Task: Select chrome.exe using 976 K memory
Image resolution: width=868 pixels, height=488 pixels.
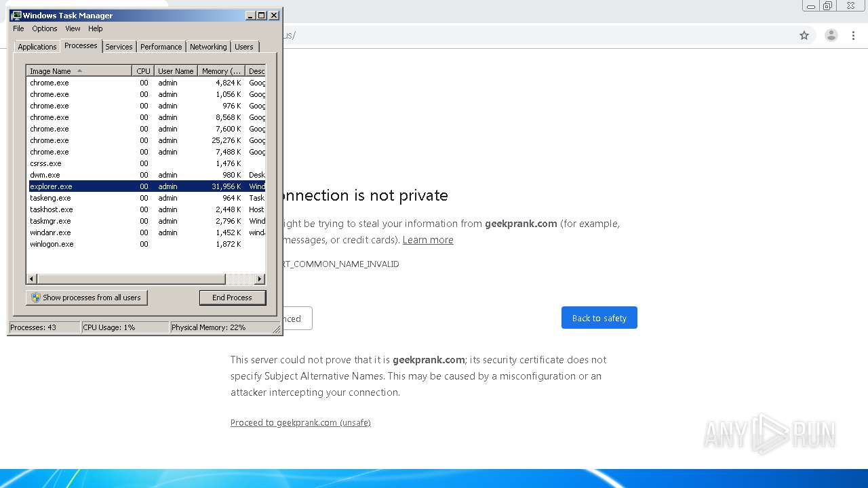Action: click(146, 106)
